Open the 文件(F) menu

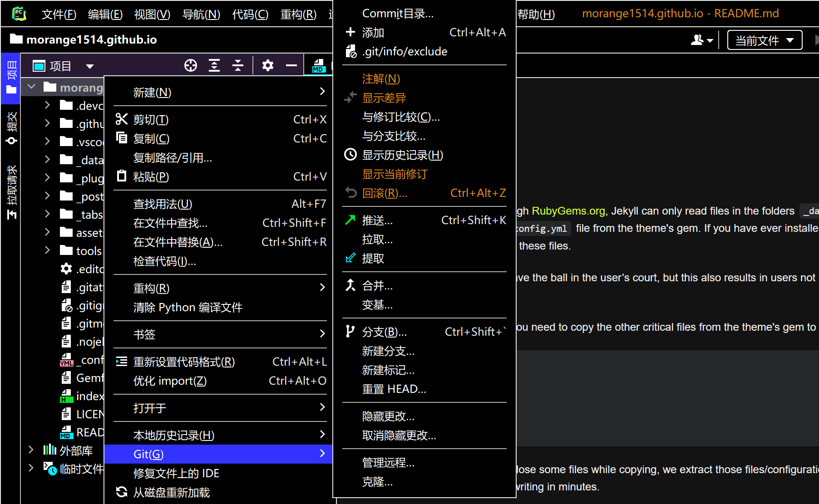(59, 14)
